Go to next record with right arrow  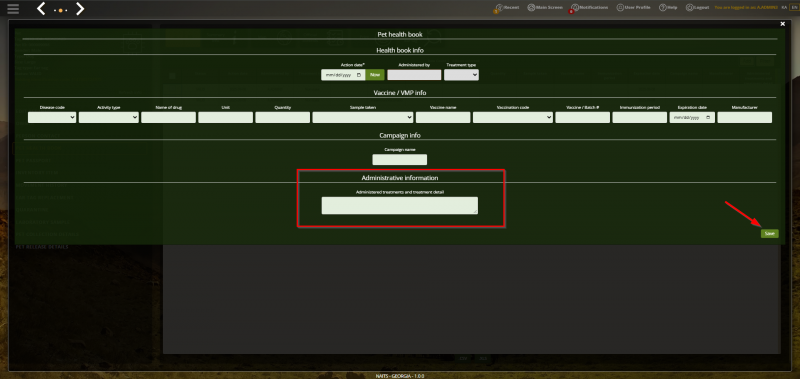click(80, 9)
